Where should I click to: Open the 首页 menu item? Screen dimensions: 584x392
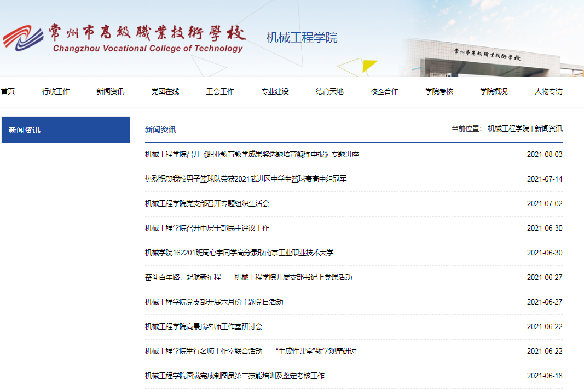pos(8,91)
